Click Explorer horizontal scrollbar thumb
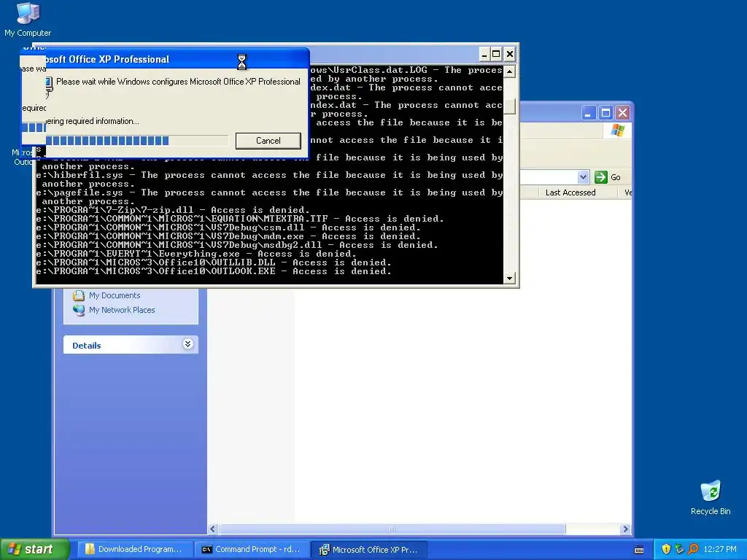 [392, 529]
